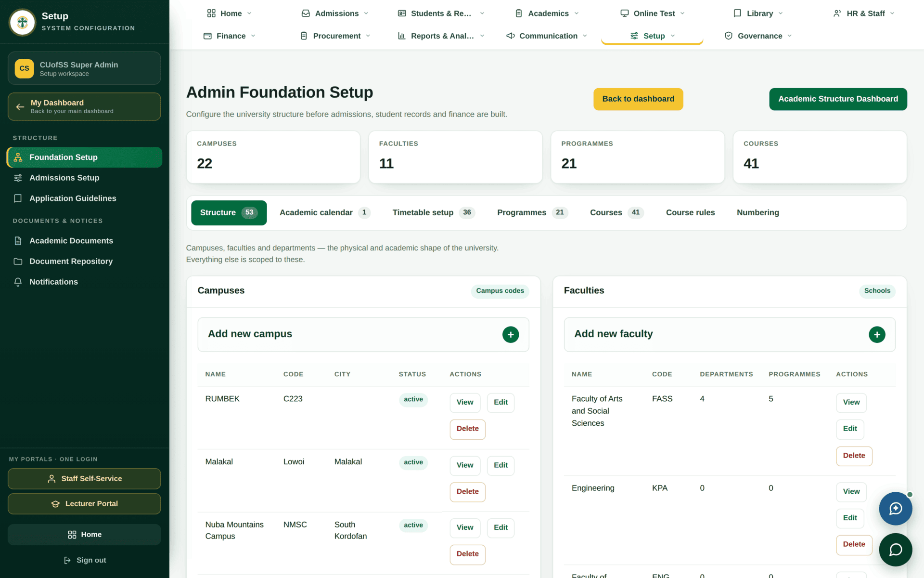Screen dimensions: 924x578
Task: Switch to the Academic calendar tab
Action: [325, 213]
